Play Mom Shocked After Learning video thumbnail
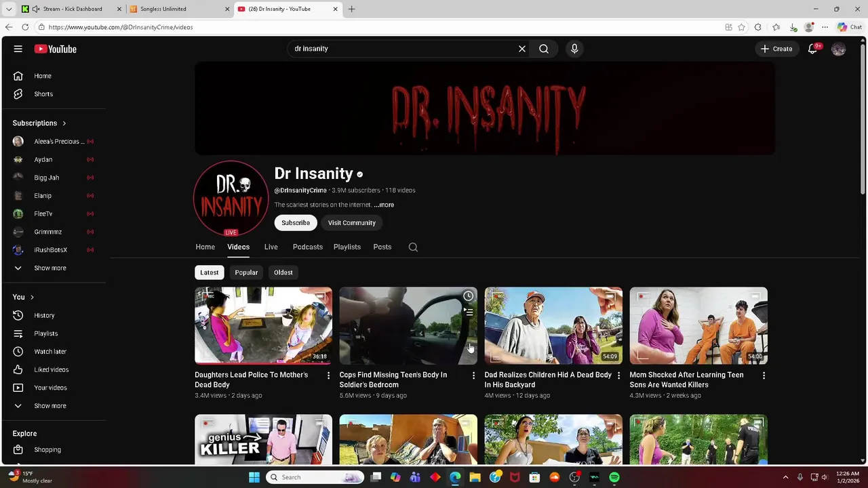The height and width of the screenshot is (488, 868). click(x=698, y=326)
